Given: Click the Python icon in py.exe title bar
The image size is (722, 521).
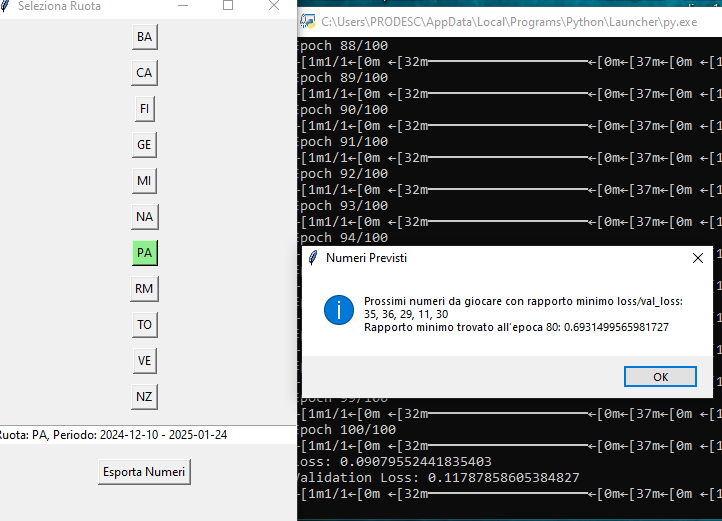Looking at the screenshot, I should click(x=308, y=22).
